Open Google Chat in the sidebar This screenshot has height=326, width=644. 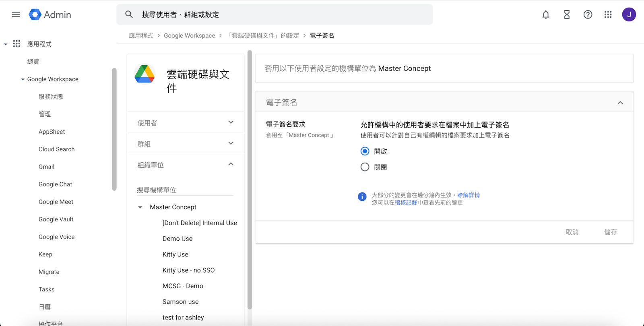pyautogui.click(x=56, y=184)
